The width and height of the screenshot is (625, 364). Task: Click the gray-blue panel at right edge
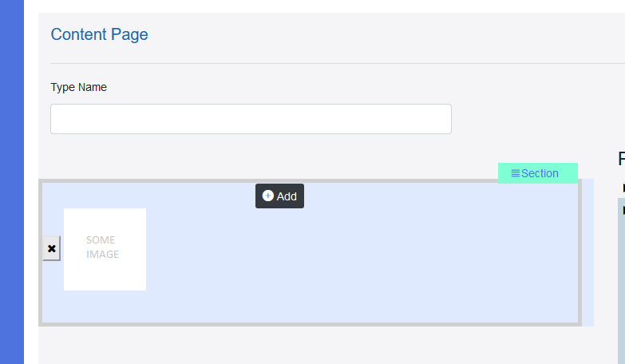click(x=622, y=281)
